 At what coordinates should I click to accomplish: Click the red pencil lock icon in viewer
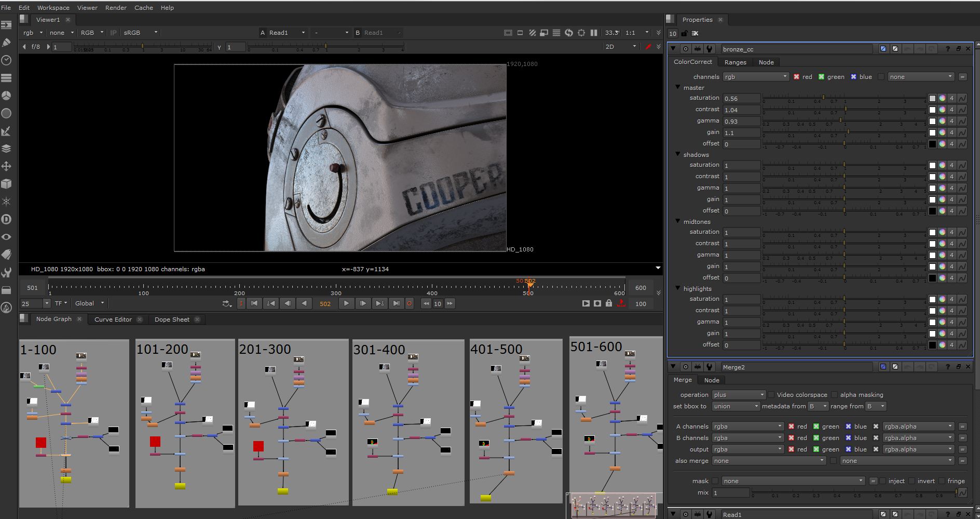click(x=648, y=47)
